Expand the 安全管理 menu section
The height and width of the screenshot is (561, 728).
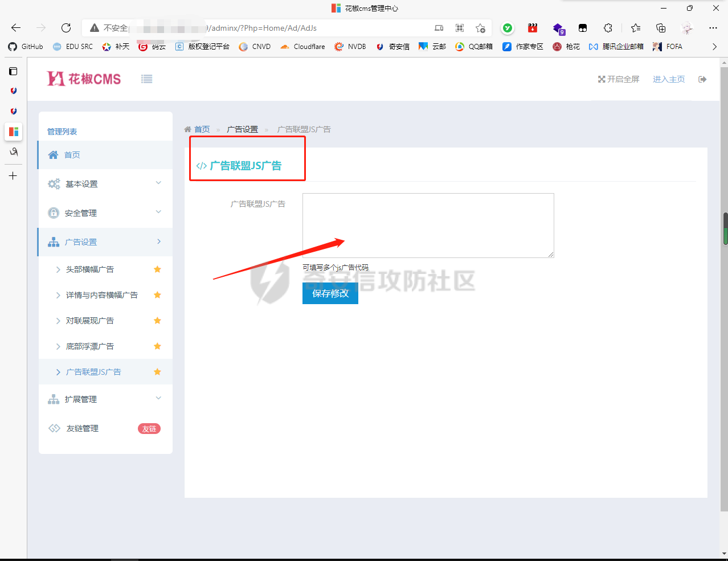click(x=105, y=213)
